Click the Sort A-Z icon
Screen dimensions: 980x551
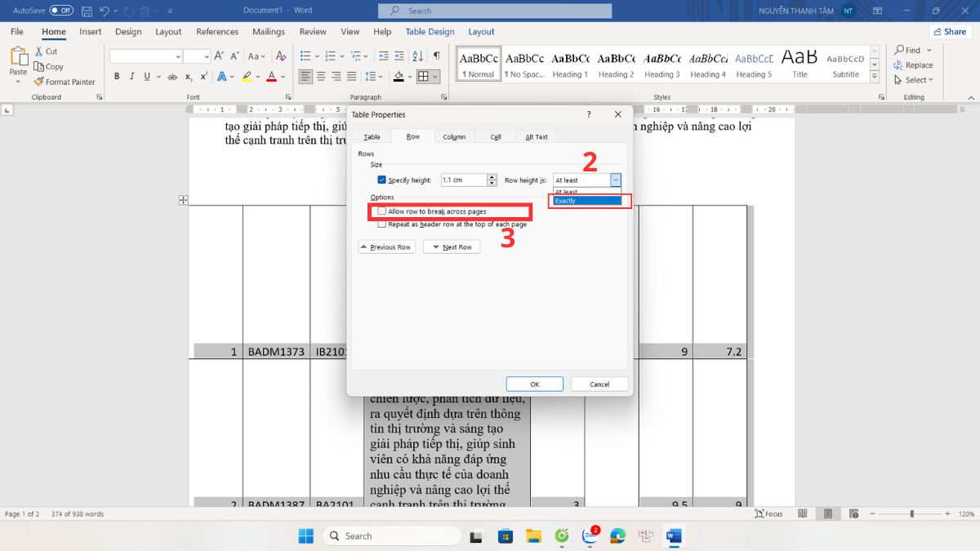click(x=417, y=56)
